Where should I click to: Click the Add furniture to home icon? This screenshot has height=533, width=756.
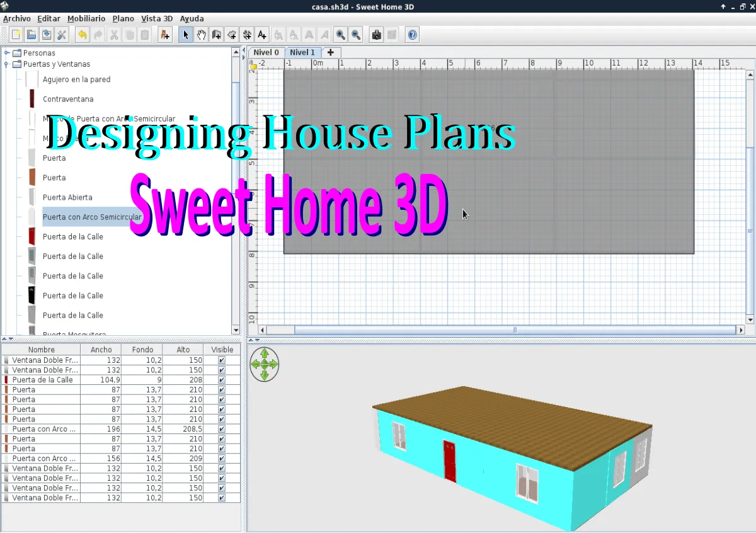165,35
